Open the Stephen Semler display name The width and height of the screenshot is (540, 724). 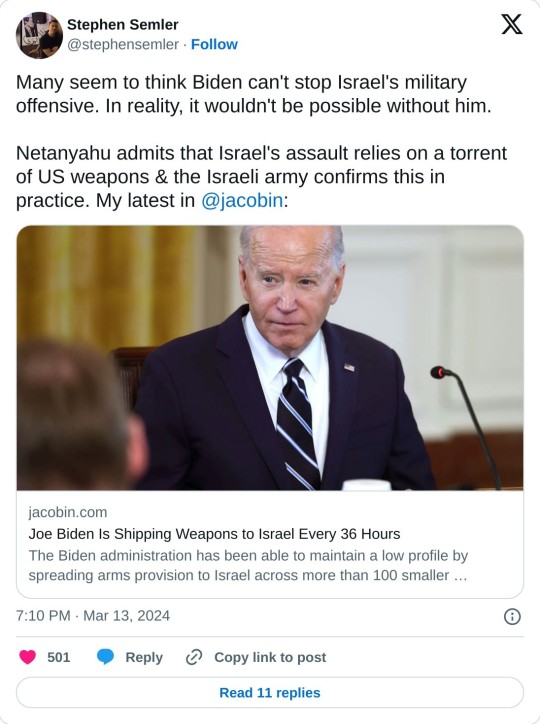click(123, 24)
